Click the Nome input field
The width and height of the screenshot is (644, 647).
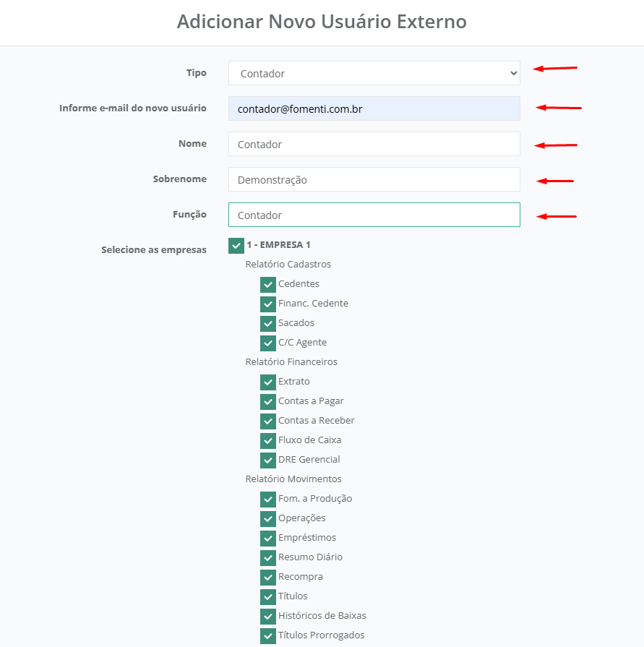point(374,144)
